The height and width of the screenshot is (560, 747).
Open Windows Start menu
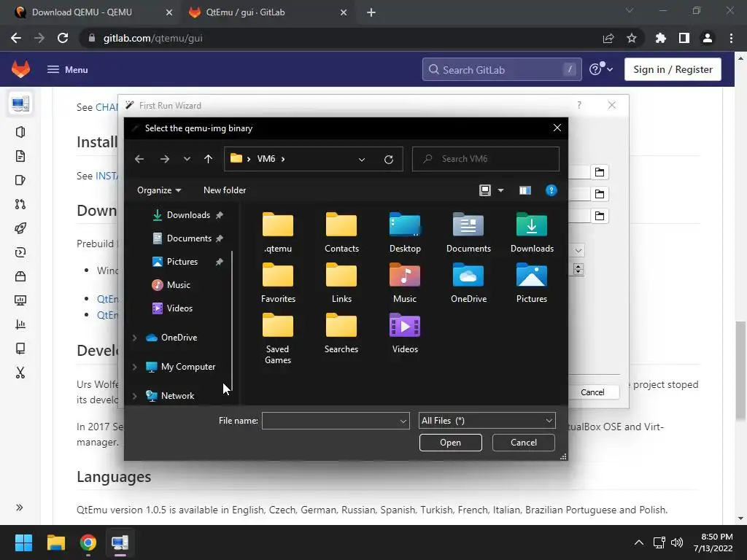(x=23, y=542)
